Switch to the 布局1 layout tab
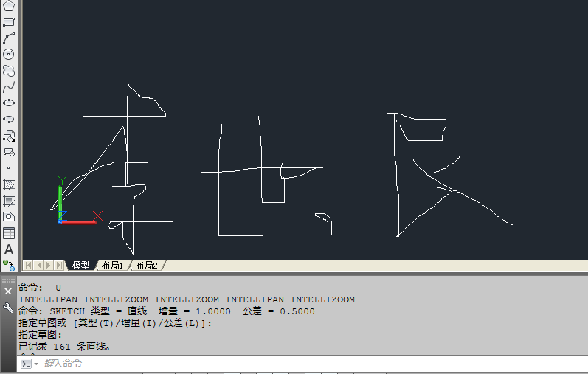 pos(112,266)
